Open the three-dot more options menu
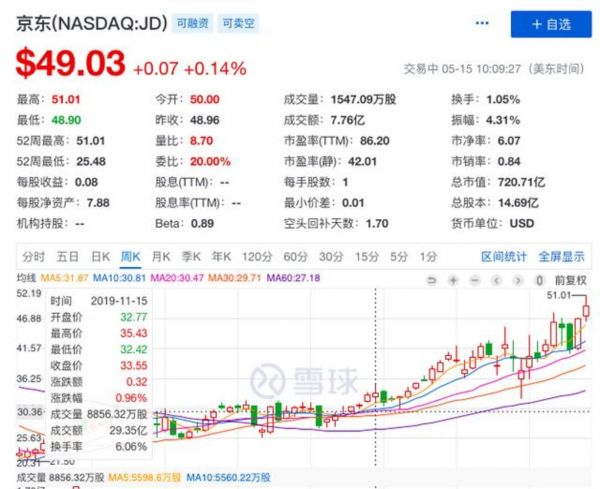This screenshot has width=600, height=489. coord(483,23)
